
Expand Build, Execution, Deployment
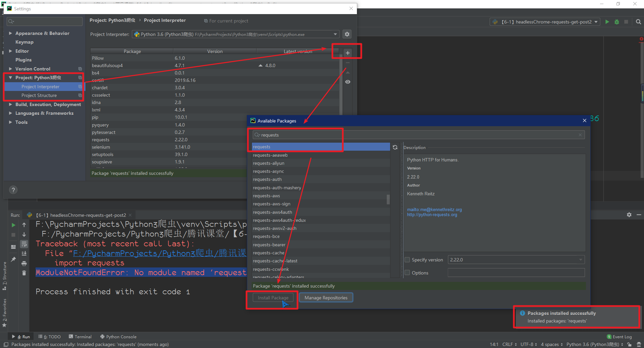[10, 104]
